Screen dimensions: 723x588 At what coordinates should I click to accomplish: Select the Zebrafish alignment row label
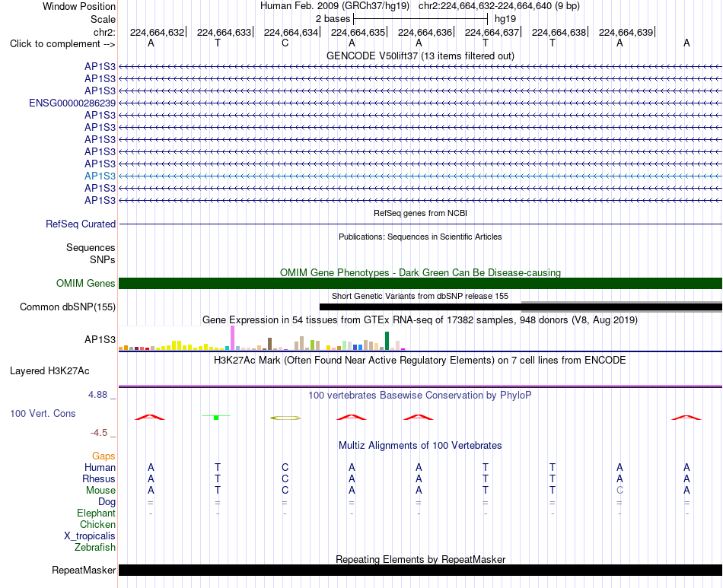click(95, 548)
